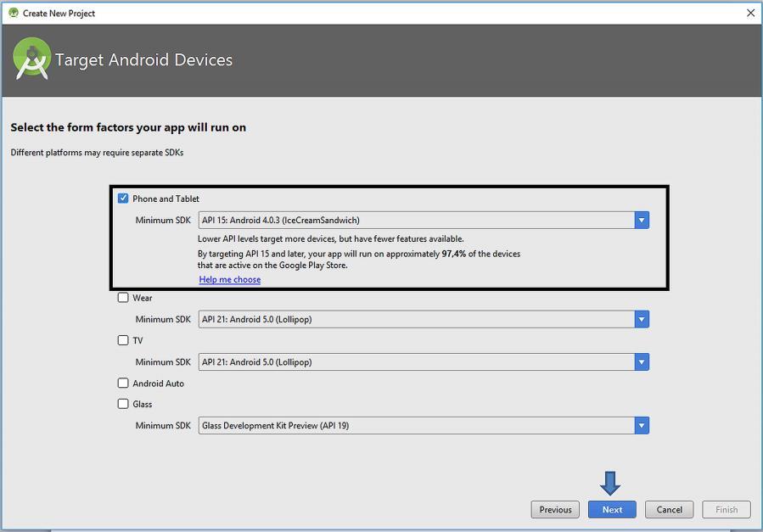Check the Glass form factor checkbox
763x532 pixels.
tap(123, 404)
